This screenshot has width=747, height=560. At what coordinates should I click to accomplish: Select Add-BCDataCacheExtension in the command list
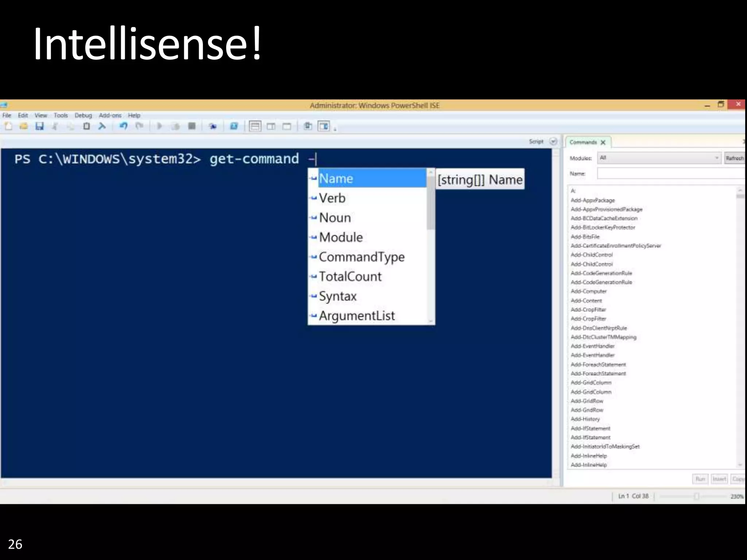click(604, 218)
